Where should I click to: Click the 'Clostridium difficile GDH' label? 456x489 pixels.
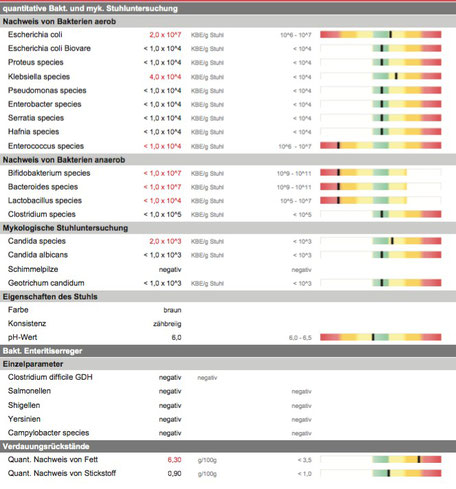[x=50, y=377]
